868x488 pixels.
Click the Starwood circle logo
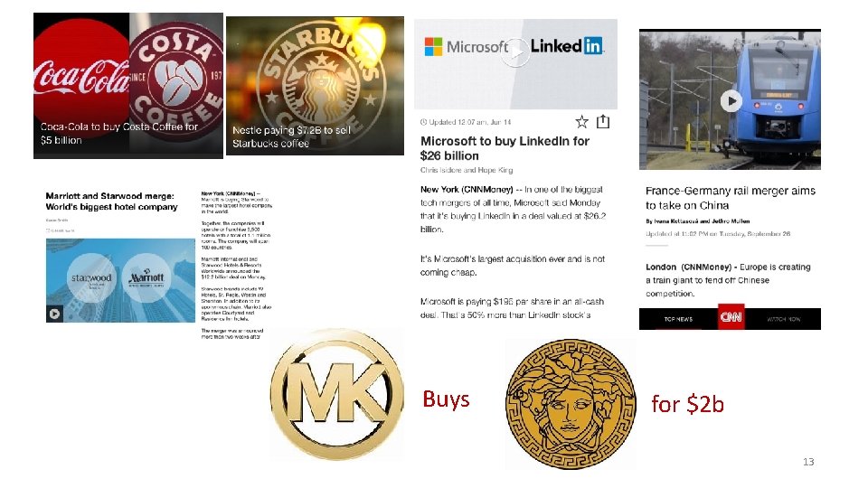(91, 278)
